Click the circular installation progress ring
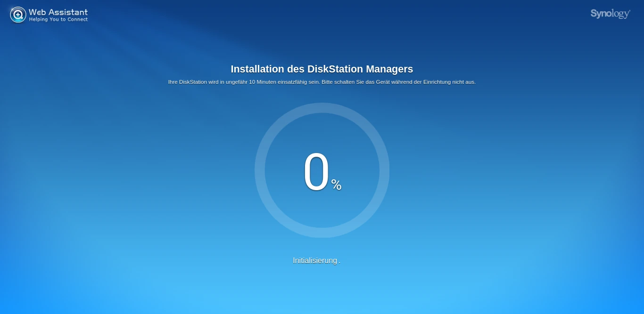The width and height of the screenshot is (644, 314). click(322, 170)
